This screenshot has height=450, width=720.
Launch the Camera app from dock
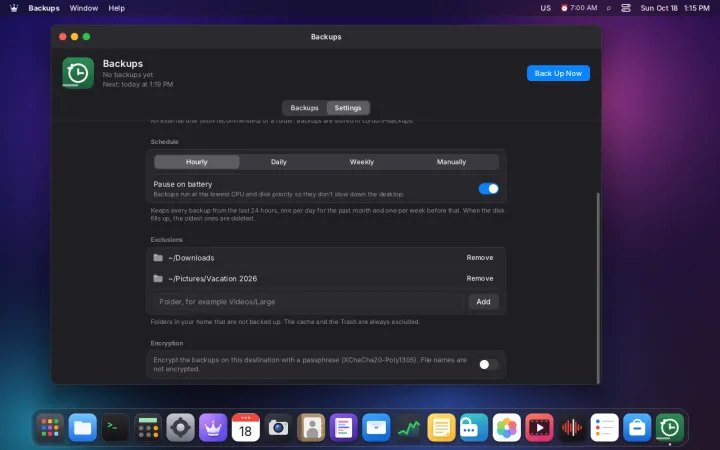pos(278,428)
